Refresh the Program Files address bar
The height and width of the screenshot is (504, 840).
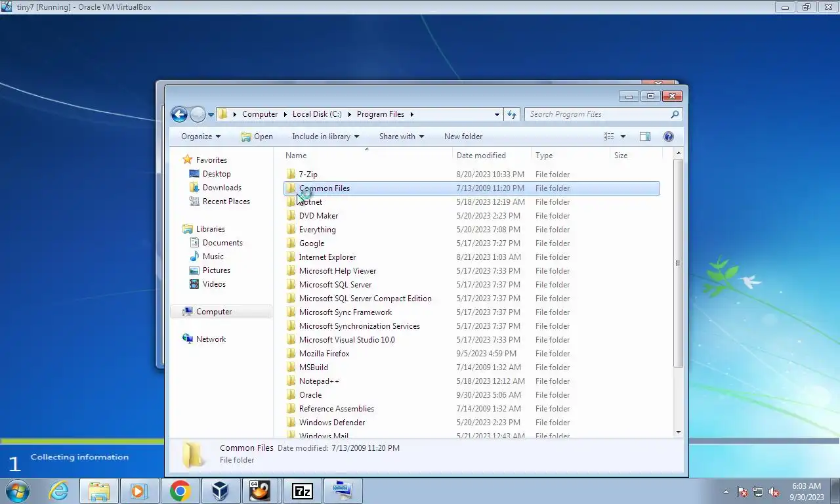point(512,114)
